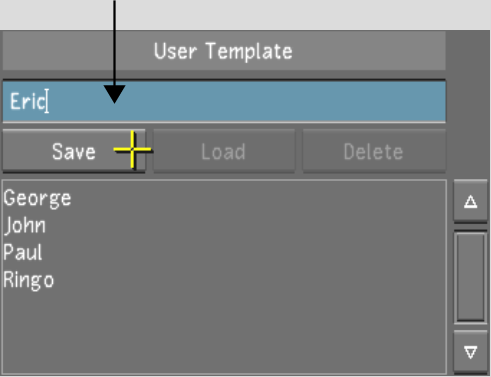Image resolution: width=491 pixels, height=377 pixels.
Task: Select John in the template list
Action: pos(25,225)
